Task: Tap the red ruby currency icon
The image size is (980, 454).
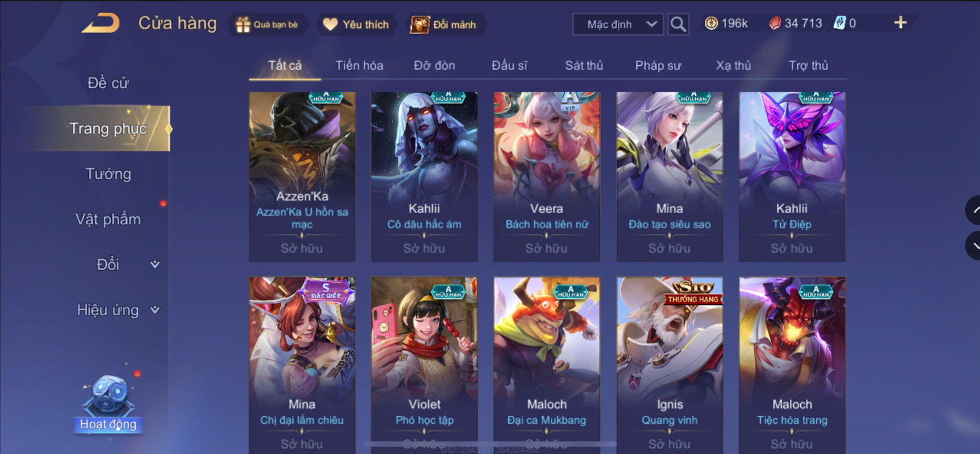Action: [x=775, y=23]
